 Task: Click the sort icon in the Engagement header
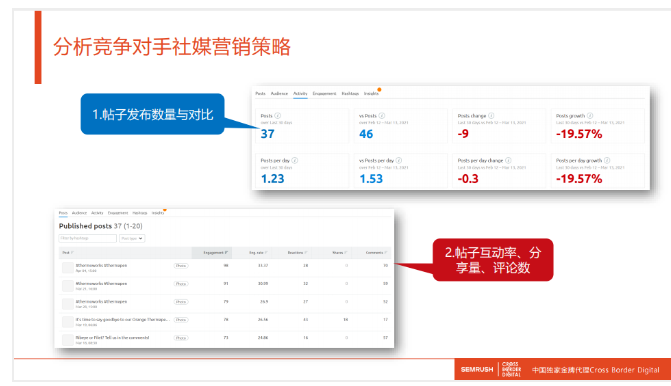(226, 252)
